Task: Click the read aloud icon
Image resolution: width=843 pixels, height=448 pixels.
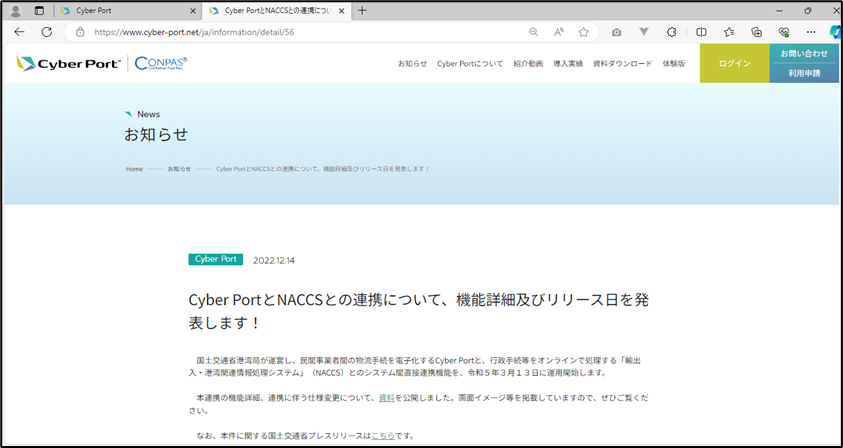Action: [x=559, y=32]
